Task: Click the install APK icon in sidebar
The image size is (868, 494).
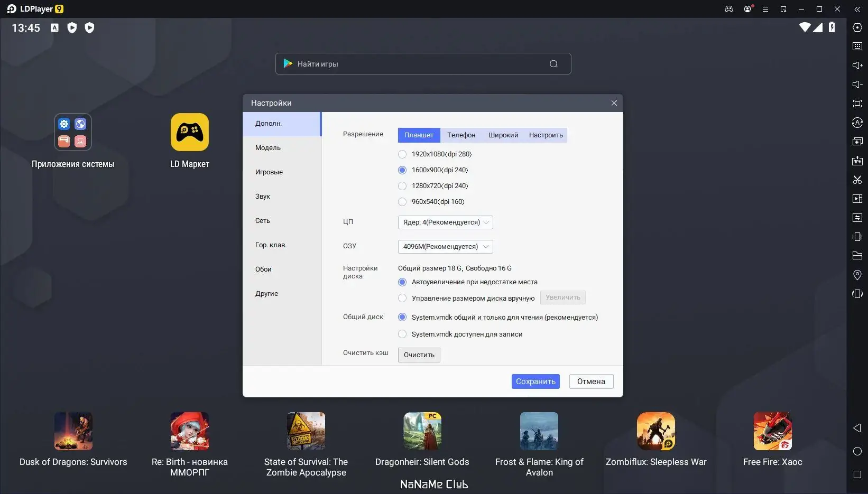Action: tap(857, 161)
